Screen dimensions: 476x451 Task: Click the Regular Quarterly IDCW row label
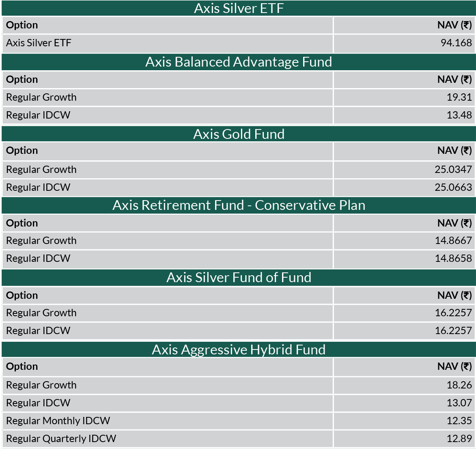point(61,439)
